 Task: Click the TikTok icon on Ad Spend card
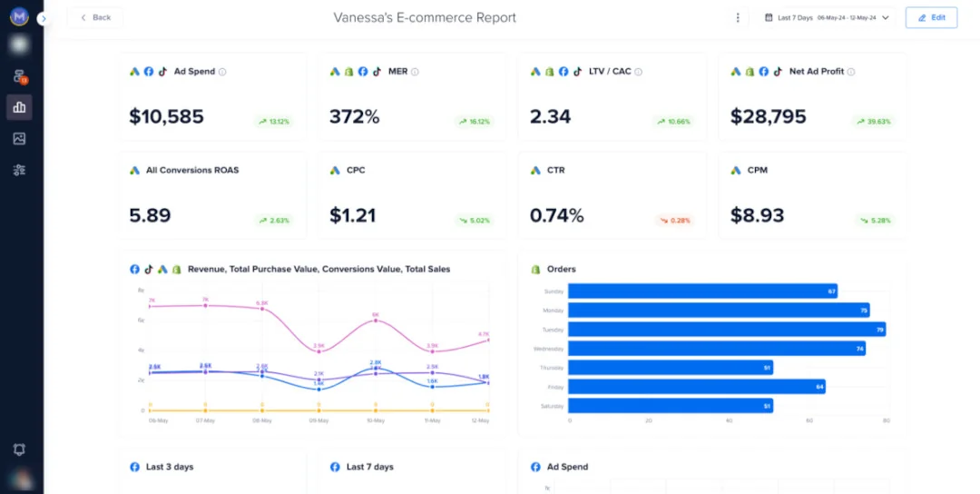162,72
